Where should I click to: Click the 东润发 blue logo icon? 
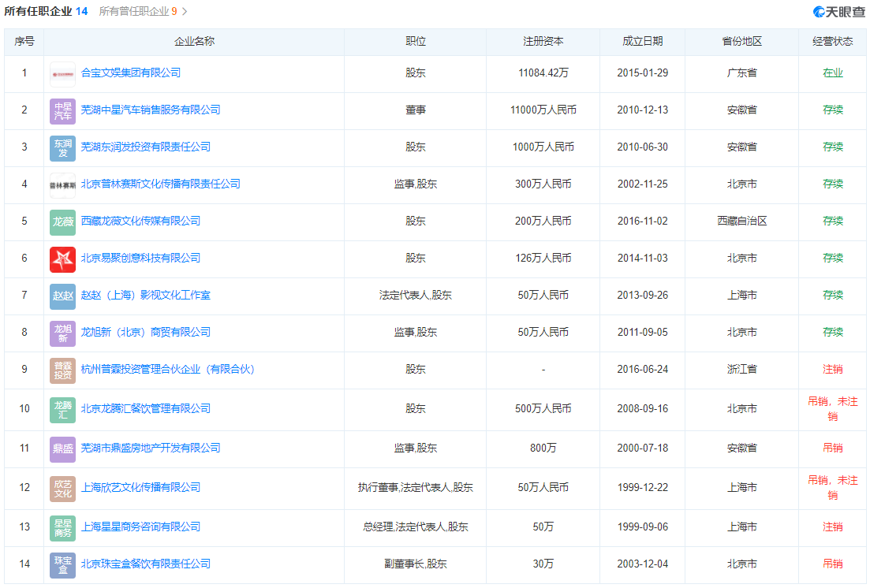62,148
